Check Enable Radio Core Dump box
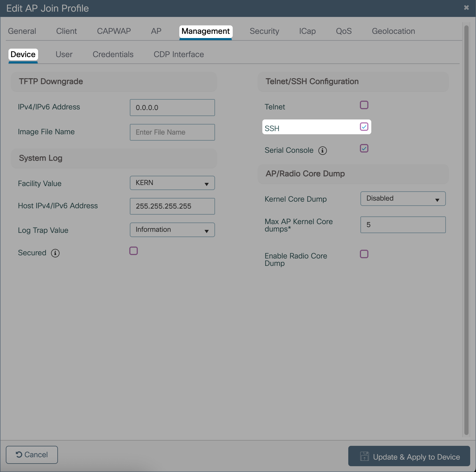476x472 pixels. point(364,254)
